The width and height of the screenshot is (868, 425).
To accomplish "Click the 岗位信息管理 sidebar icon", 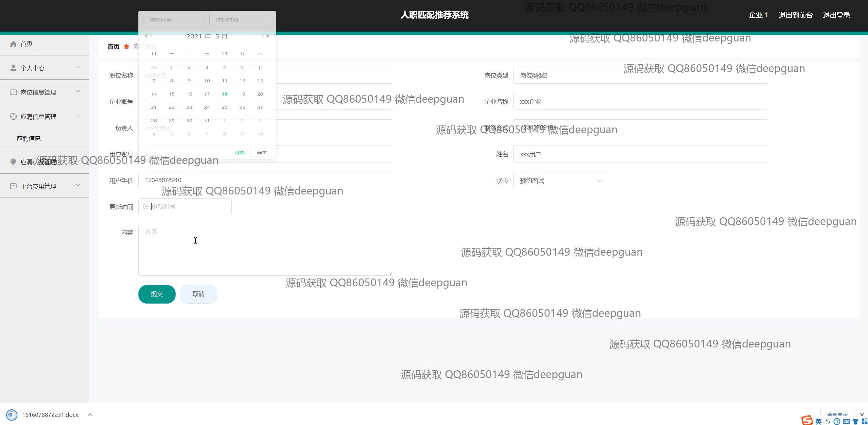I will (13, 92).
